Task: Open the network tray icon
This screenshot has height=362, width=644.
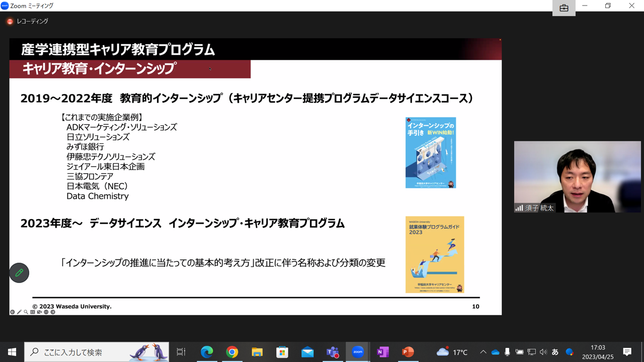Action: [531, 352]
